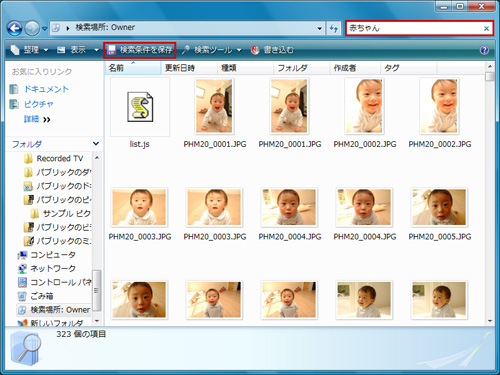Click 詳細 more links expander
The width and height of the screenshot is (500, 375).
37,119
